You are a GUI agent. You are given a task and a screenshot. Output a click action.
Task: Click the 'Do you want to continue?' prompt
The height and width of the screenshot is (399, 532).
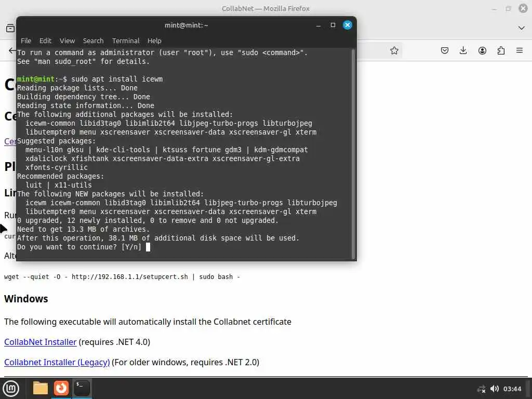pyautogui.click(x=79, y=247)
